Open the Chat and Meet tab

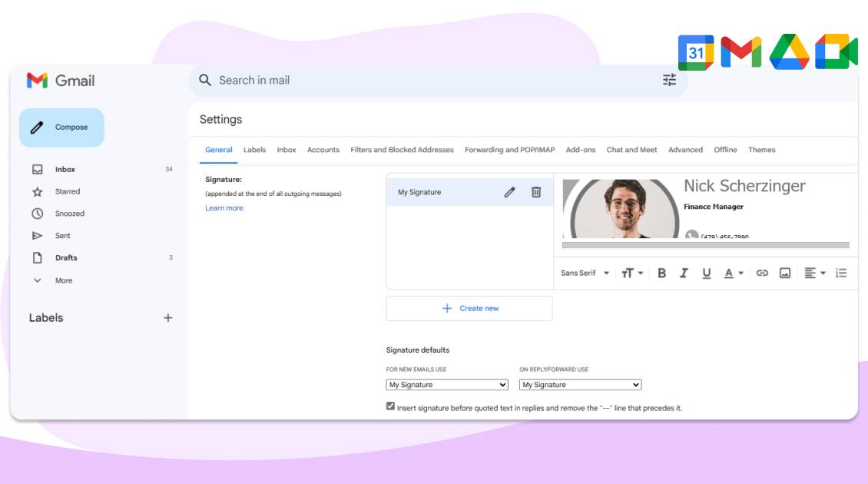(631, 150)
